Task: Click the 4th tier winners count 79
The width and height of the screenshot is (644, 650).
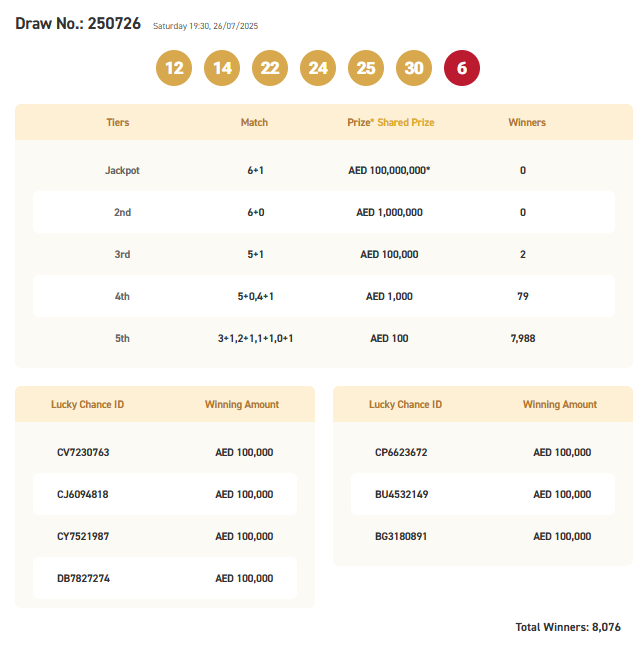Action: [x=523, y=296]
